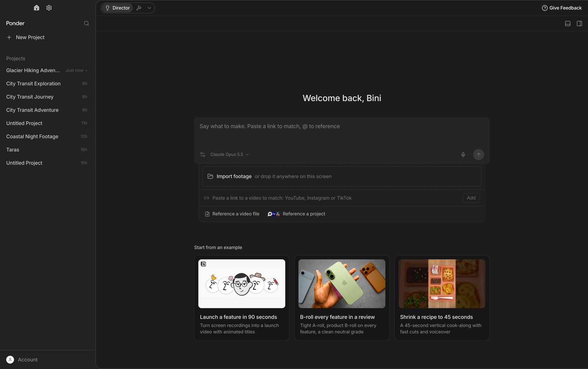Image resolution: width=588 pixels, height=369 pixels.
Task: Start voice input with microphone icon
Action: pyautogui.click(x=463, y=154)
